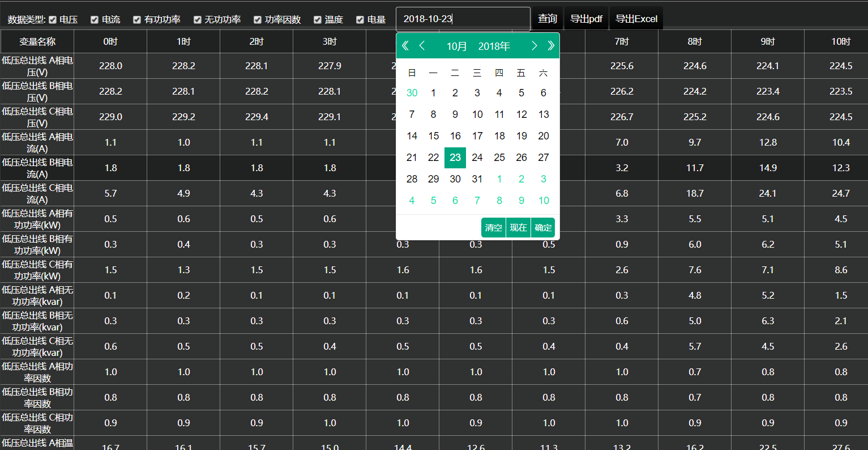Click the 9时 column header
868x450 pixels.
tap(768, 41)
